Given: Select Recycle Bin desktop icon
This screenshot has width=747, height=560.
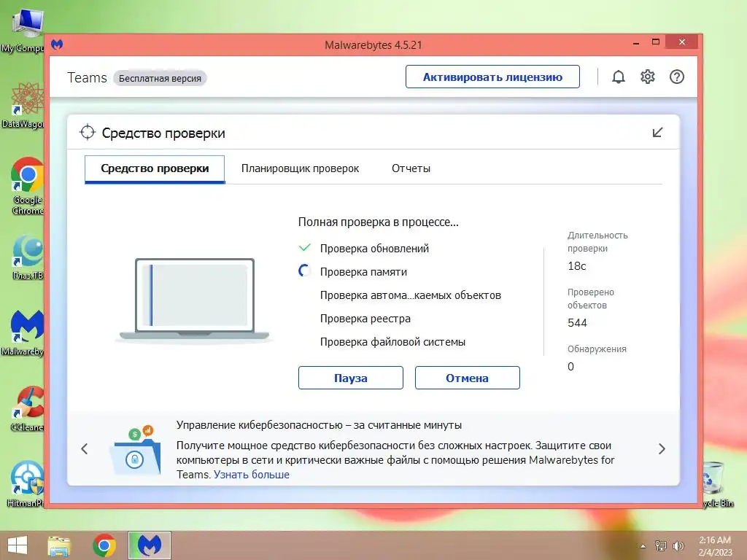Looking at the screenshot, I should click(x=718, y=484).
